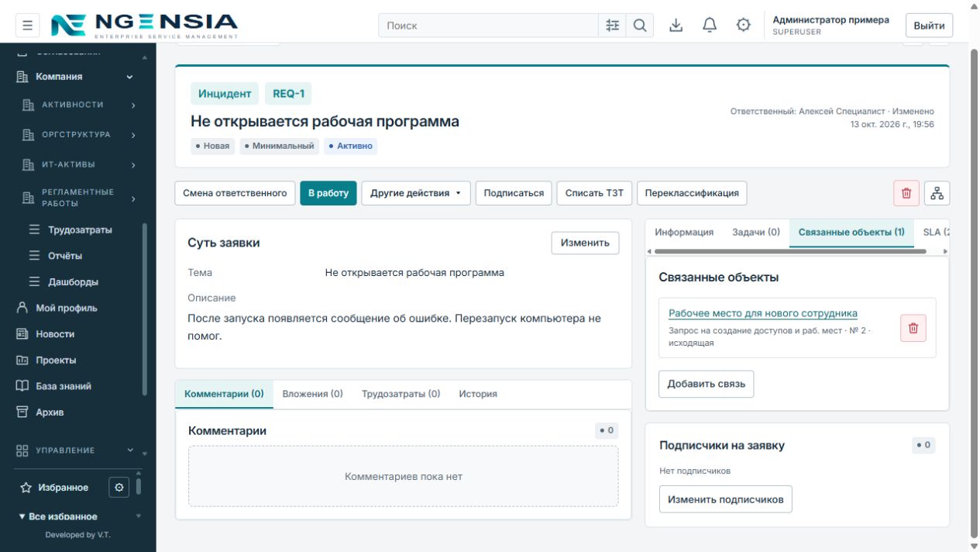Open link Рабочее место для нового сотрудника
Viewport: 980px width, 552px height.
coord(763,313)
